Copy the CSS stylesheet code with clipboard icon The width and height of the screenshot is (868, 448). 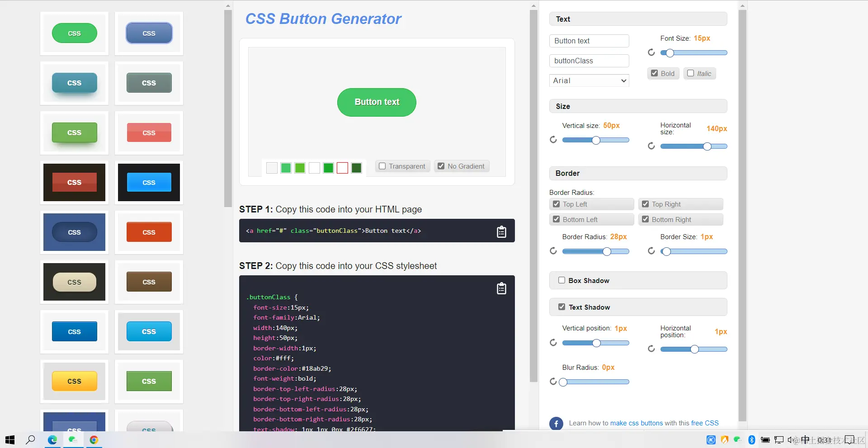[x=501, y=288]
